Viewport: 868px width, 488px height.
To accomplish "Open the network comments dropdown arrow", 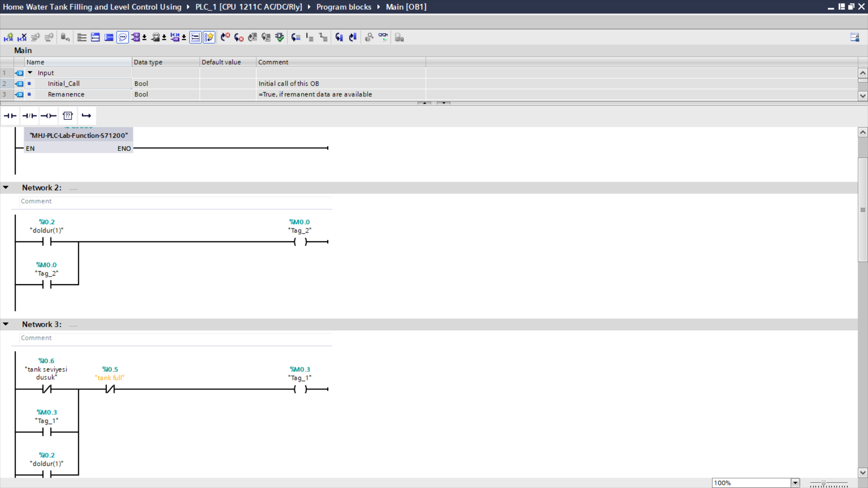I will pyautogui.click(x=184, y=37).
